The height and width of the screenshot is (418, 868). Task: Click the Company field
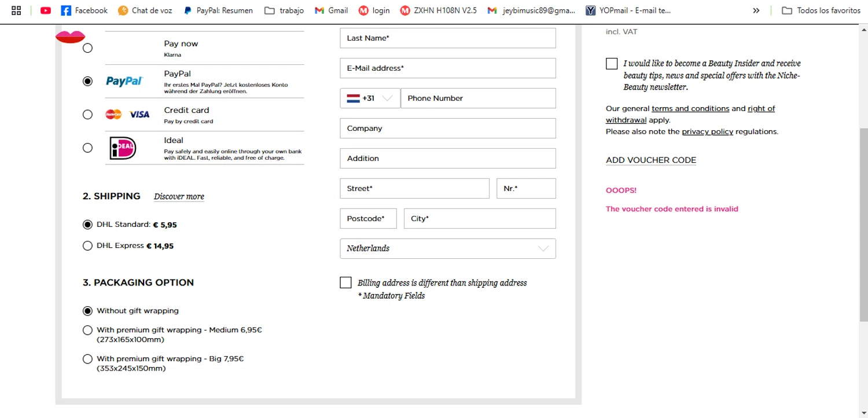pyautogui.click(x=448, y=129)
